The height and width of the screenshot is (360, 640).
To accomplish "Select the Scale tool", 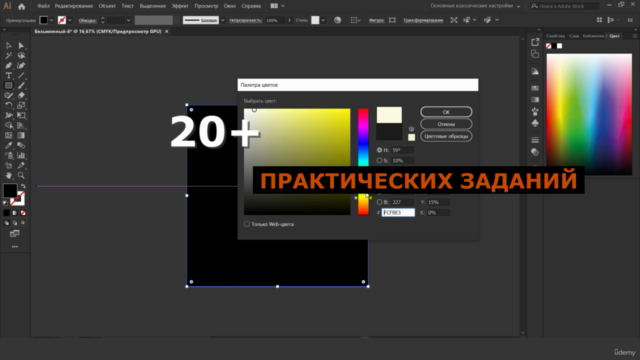I will pos(21,105).
